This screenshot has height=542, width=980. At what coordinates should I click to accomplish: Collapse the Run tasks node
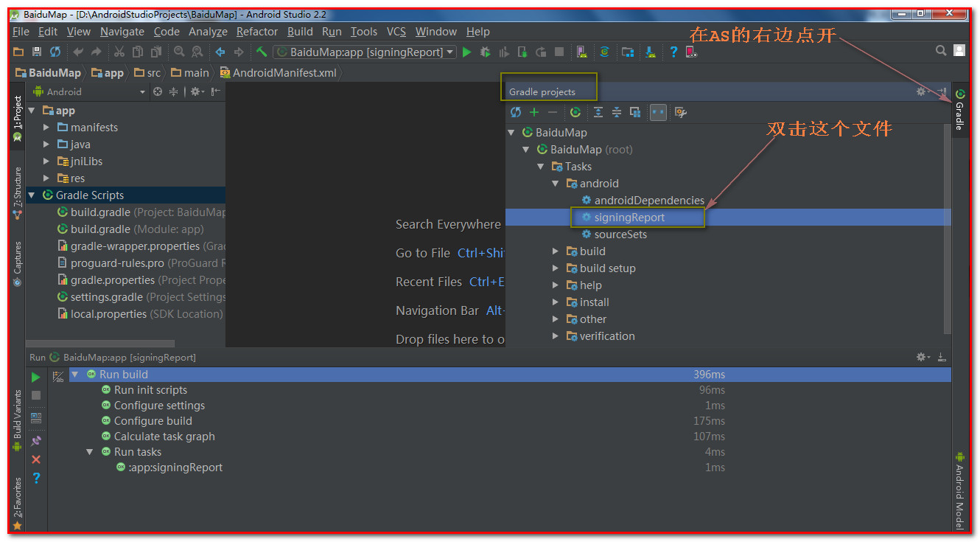click(x=90, y=452)
